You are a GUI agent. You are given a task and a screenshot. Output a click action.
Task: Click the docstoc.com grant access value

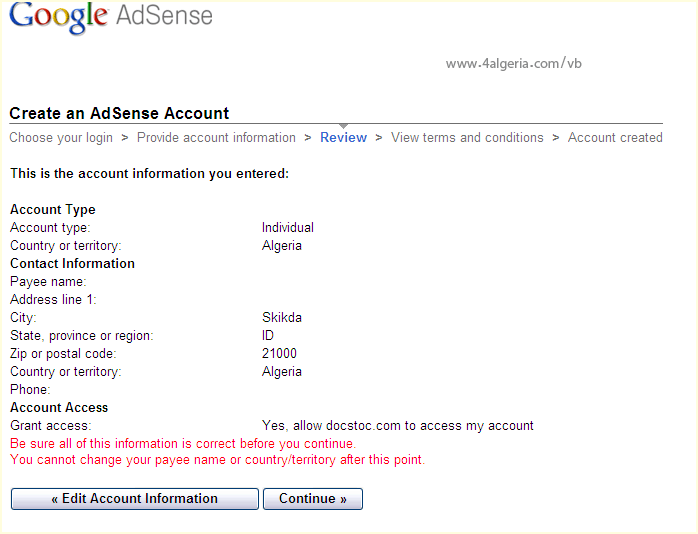tap(397, 426)
